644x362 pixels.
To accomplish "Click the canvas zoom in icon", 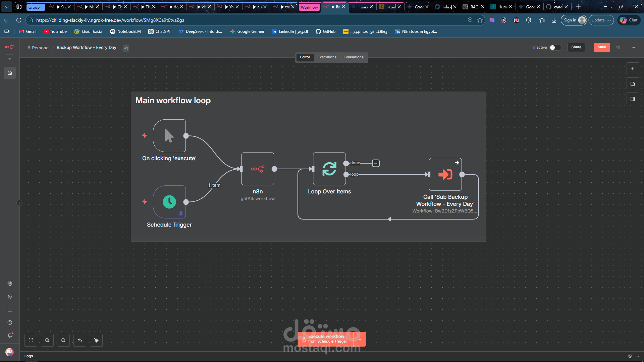I will 47,340.
